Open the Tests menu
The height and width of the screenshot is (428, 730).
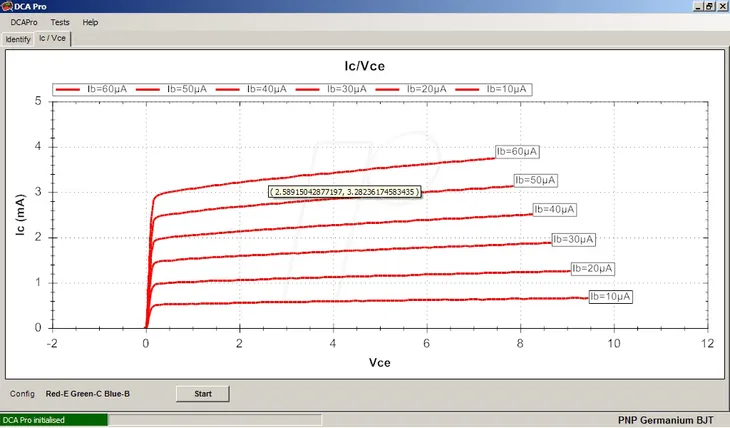pos(60,22)
